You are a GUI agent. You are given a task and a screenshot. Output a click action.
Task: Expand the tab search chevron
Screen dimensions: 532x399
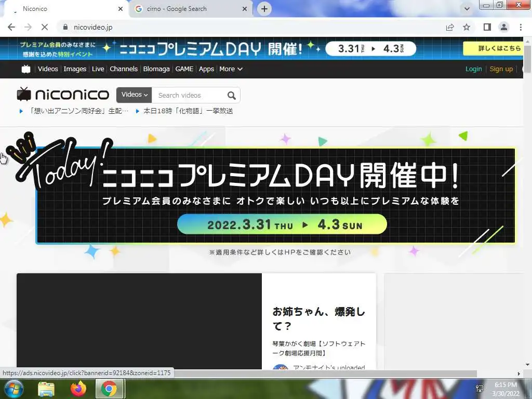click(x=467, y=9)
